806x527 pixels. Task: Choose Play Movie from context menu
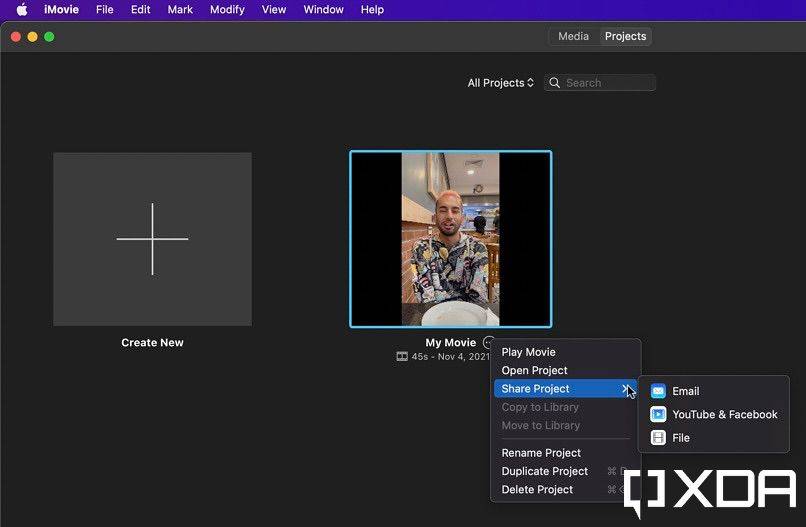click(x=565, y=352)
